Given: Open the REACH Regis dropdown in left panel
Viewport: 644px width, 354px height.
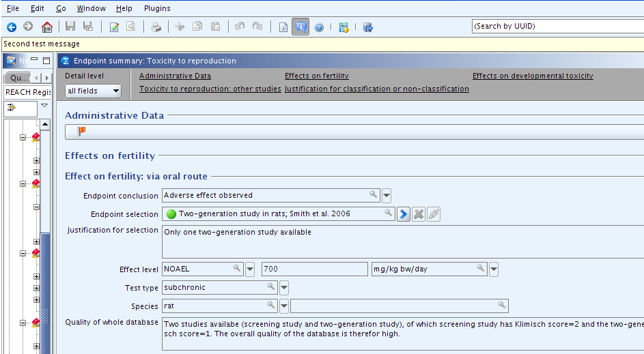Looking at the screenshot, I should click(x=28, y=92).
